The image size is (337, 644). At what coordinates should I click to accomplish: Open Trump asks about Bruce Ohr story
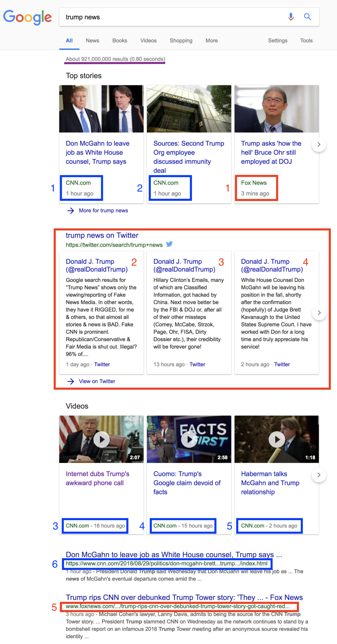pos(271,152)
